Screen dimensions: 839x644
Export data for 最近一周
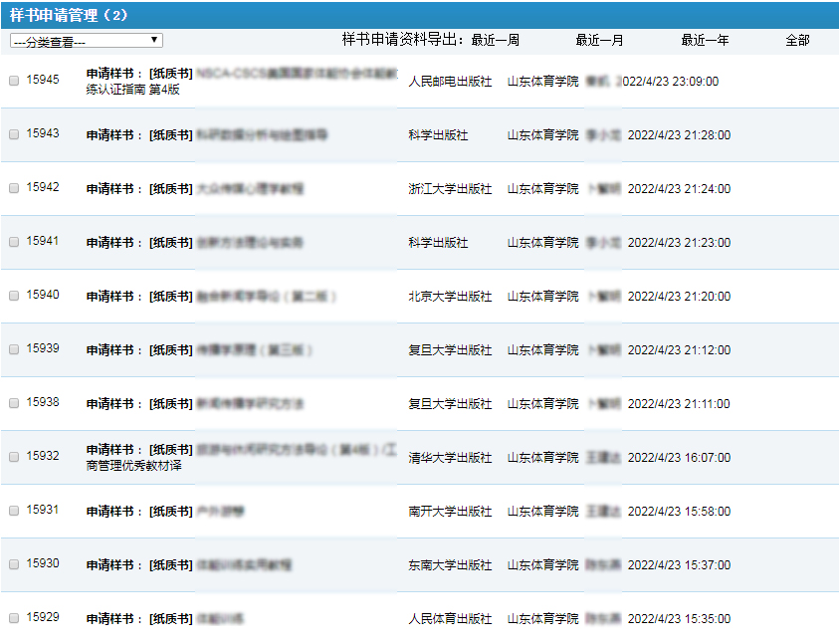[x=495, y=41]
